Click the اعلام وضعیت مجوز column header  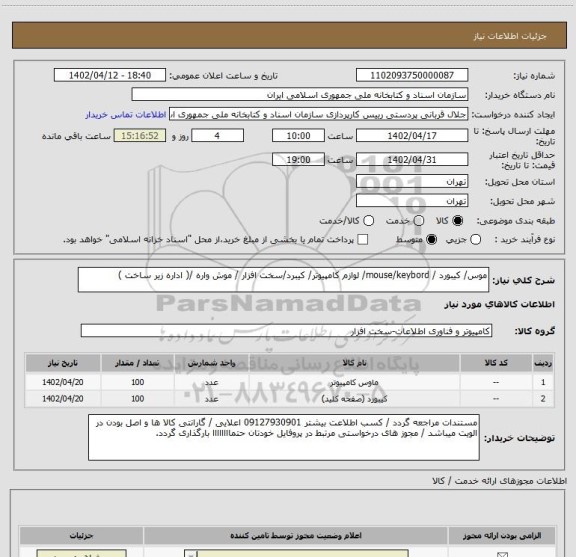click(296, 536)
